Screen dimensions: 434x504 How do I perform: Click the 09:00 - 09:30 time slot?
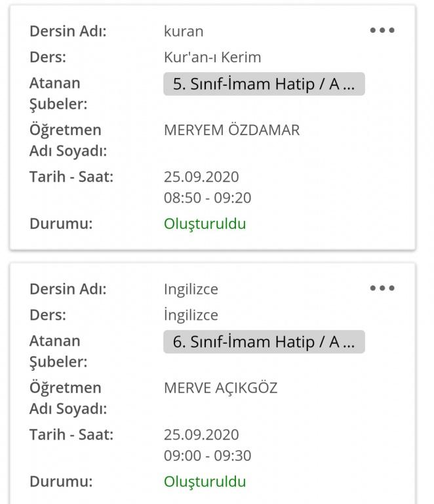point(207,456)
